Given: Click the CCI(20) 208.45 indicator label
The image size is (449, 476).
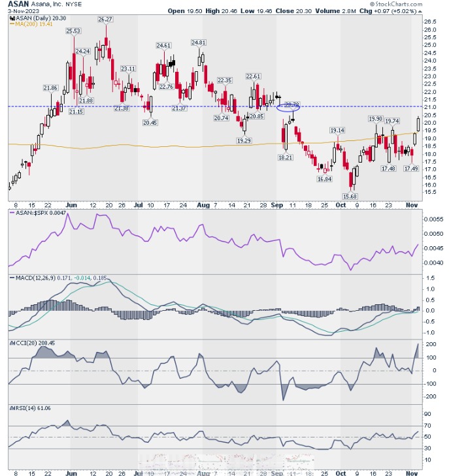Looking at the screenshot, I should tap(35, 343).
